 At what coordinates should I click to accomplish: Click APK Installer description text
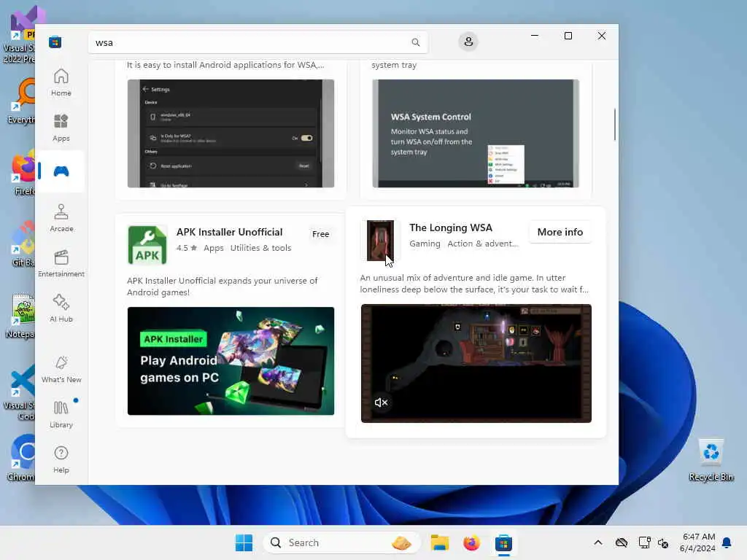222,286
